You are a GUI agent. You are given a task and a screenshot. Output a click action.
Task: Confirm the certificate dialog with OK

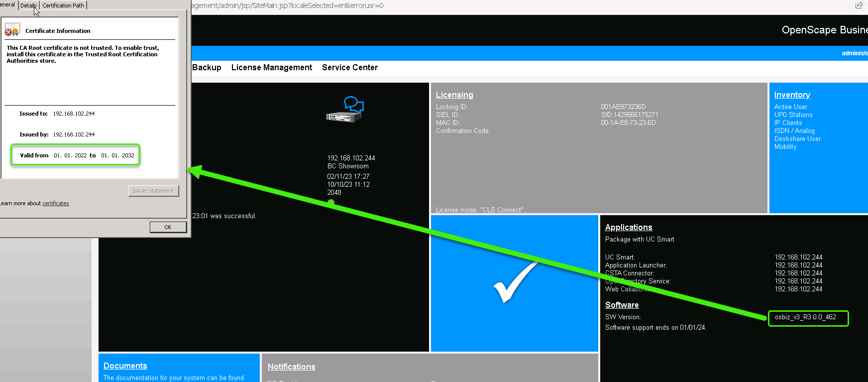[x=168, y=227]
